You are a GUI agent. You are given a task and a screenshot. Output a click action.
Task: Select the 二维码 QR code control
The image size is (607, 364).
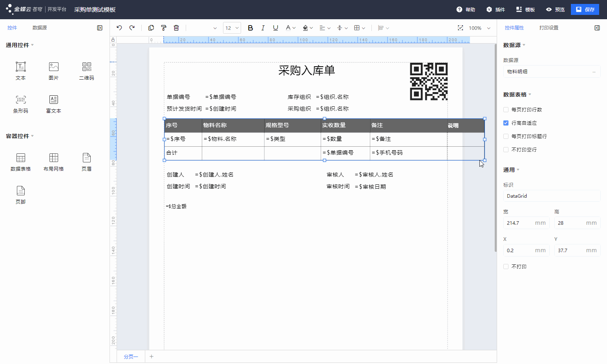coord(86,71)
